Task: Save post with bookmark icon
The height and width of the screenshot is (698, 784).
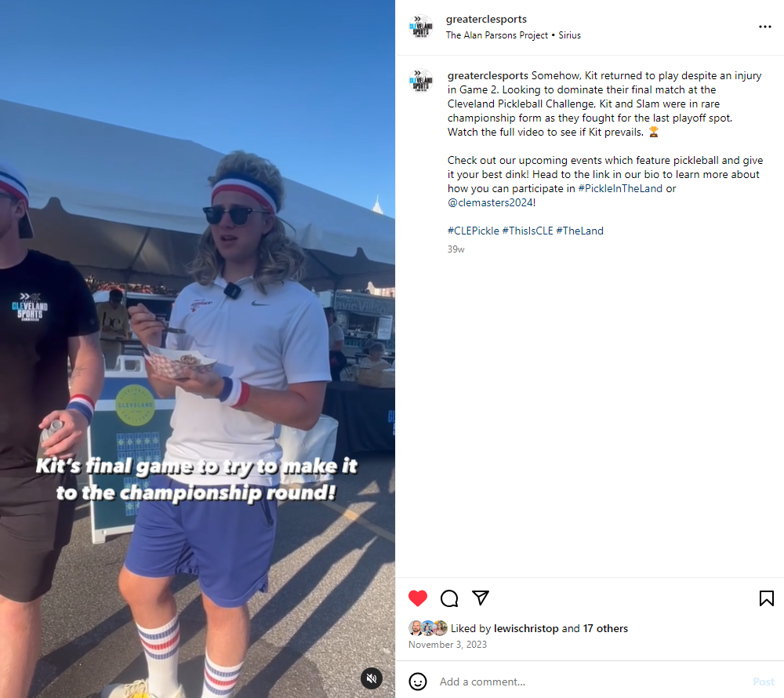Action: [x=766, y=598]
